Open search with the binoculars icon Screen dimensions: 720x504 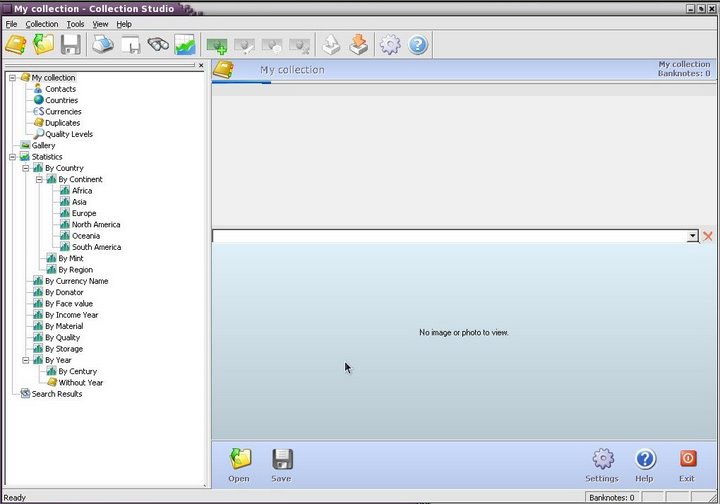pyautogui.click(x=158, y=45)
